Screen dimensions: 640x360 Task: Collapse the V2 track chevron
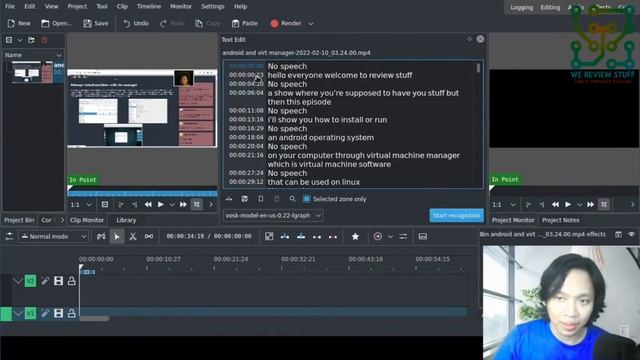[18, 281]
